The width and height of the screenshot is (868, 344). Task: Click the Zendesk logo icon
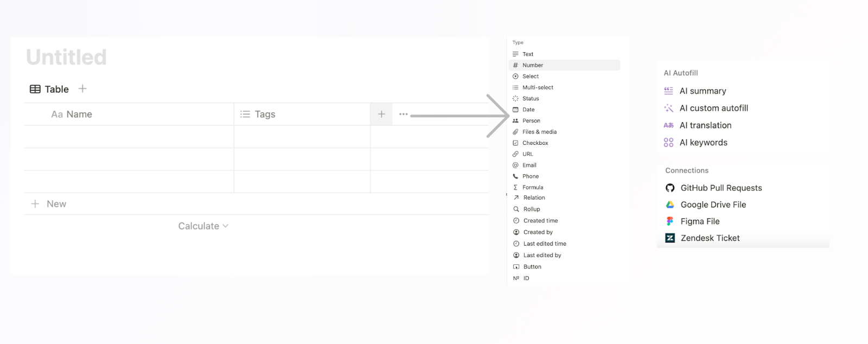(x=670, y=238)
